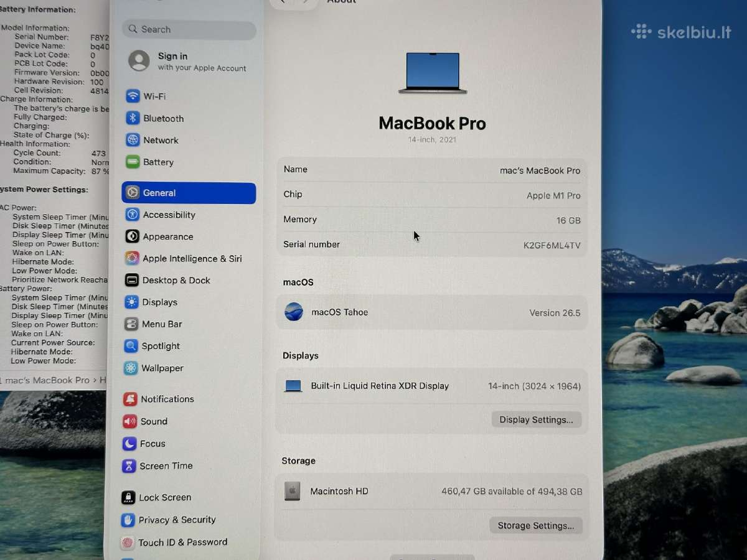The image size is (747, 560).
Task: Click the Displays sun icon
Action: click(x=131, y=302)
